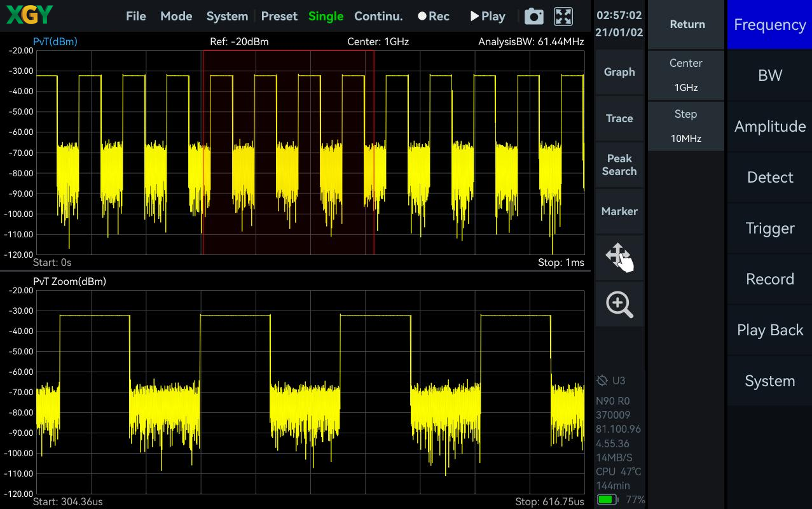Select the Detect tab

(770, 178)
